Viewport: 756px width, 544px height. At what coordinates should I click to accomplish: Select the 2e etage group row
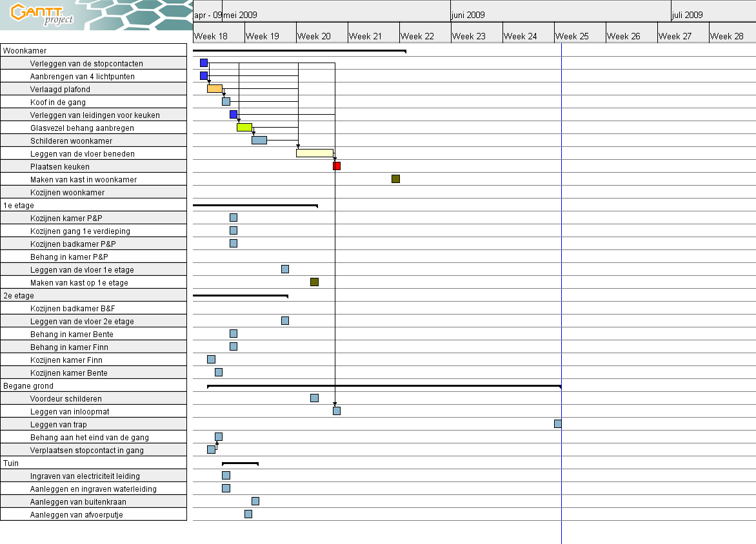pyautogui.click(x=94, y=295)
